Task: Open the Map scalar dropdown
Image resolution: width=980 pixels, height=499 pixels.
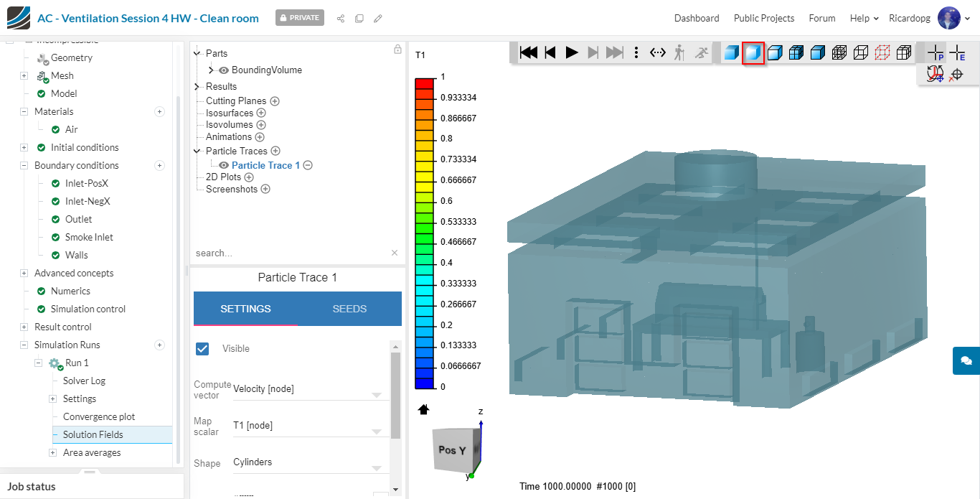Action: coord(310,426)
